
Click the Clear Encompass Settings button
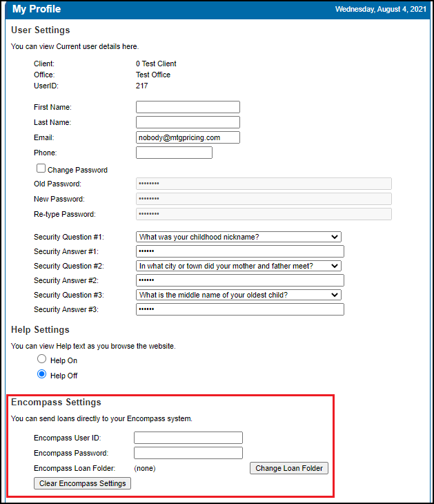click(x=82, y=483)
